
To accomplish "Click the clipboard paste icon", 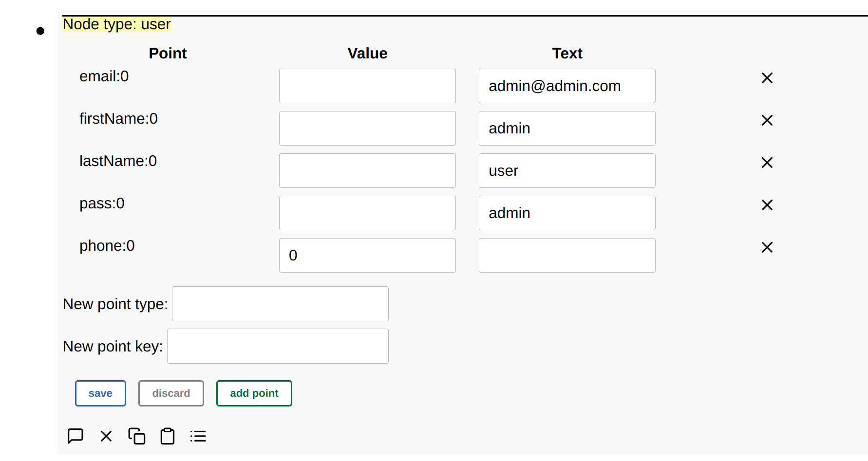I will (x=168, y=436).
